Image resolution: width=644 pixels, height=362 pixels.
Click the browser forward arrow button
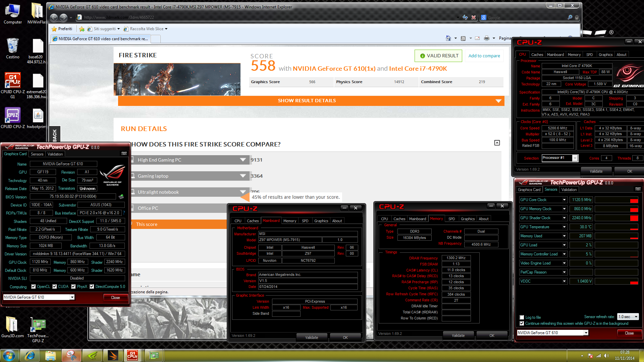[63, 17]
